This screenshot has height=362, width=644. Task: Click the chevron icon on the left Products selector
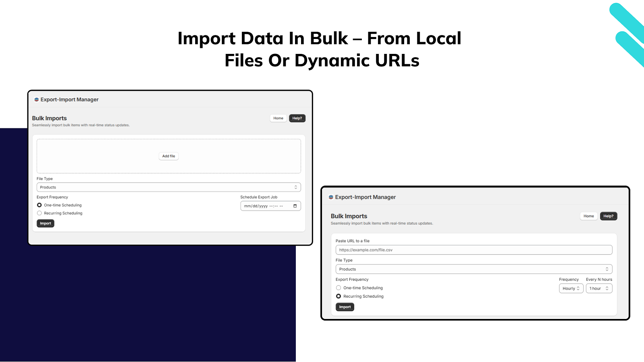pos(295,187)
